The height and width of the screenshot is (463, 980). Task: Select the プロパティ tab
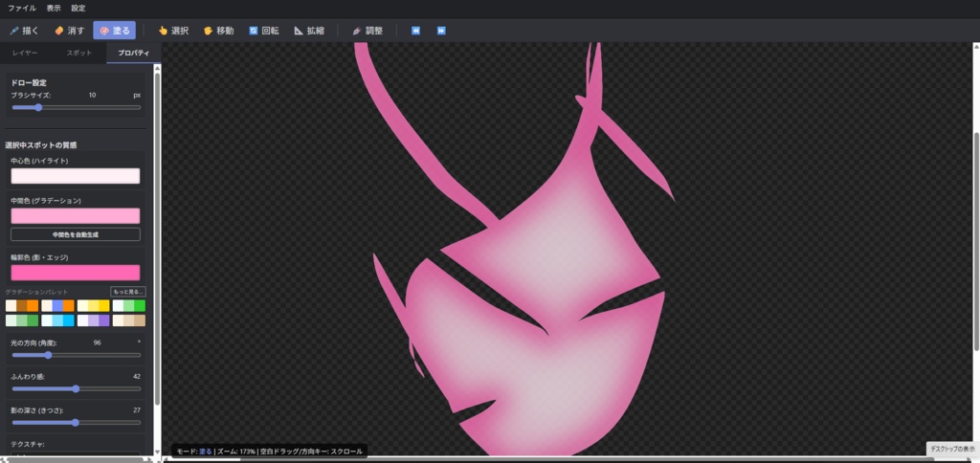tap(133, 54)
